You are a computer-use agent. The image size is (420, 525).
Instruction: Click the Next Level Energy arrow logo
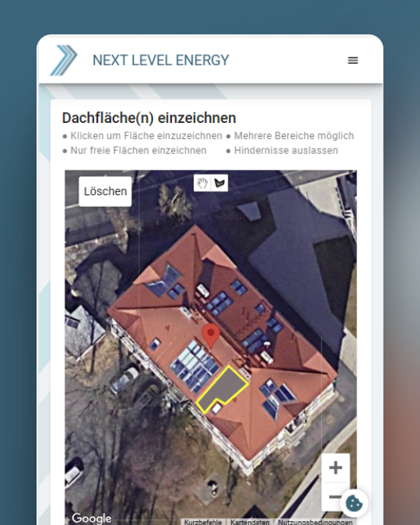[x=64, y=60]
